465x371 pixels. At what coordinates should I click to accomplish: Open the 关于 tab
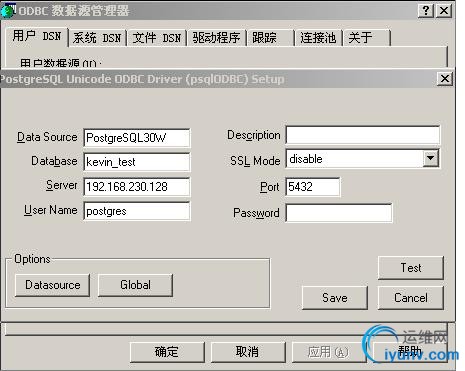click(366, 38)
